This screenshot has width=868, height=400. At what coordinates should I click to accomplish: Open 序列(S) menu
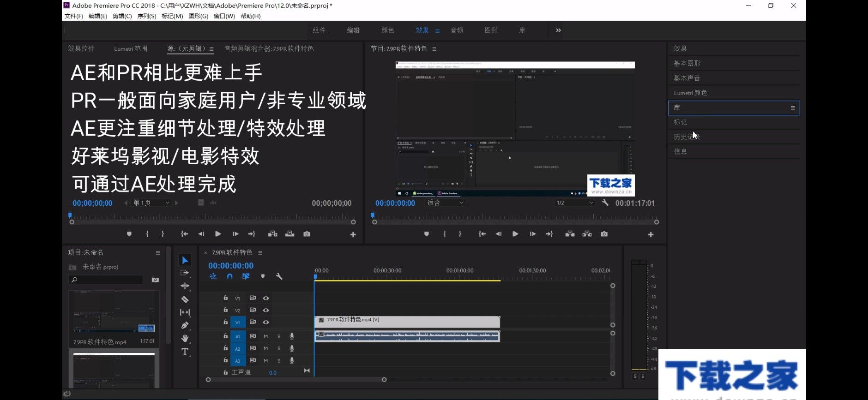click(x=147, y=16)
